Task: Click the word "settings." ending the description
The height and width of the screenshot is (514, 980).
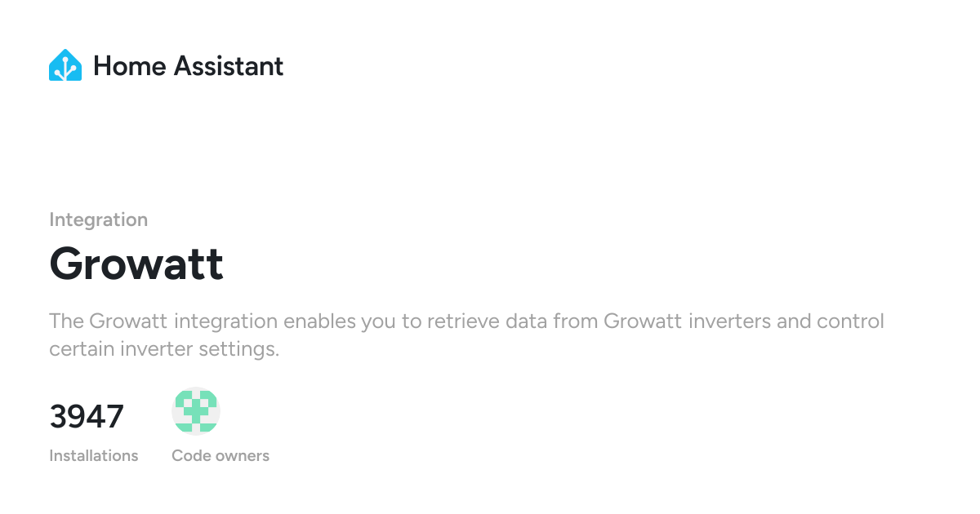Action: point(243,349)
